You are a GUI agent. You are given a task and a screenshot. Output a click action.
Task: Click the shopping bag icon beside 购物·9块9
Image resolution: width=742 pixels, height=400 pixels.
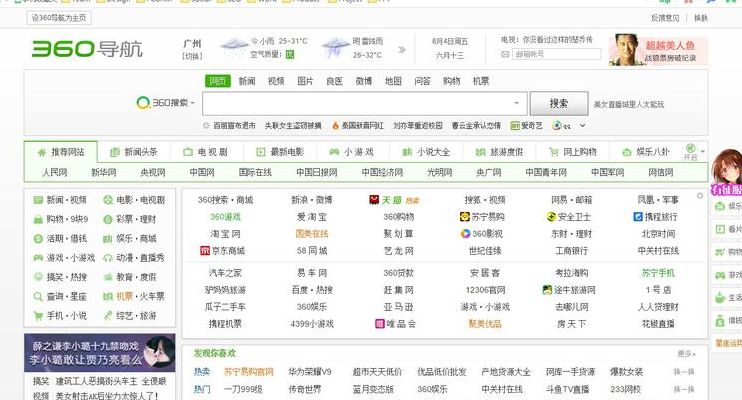[38, 219]
